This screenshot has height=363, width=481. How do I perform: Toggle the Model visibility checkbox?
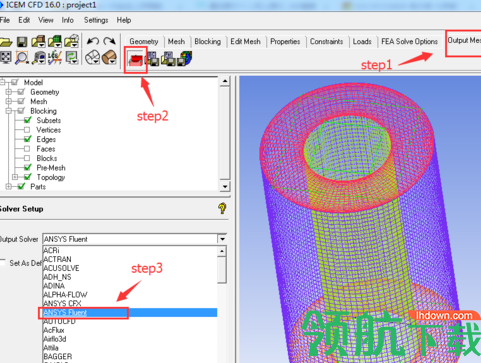click(15, 82)
